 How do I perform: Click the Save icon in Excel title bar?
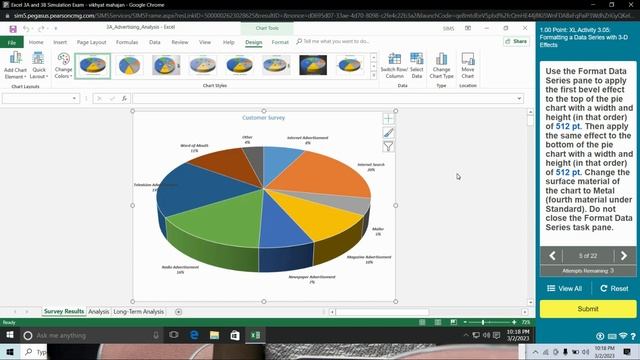13,29
